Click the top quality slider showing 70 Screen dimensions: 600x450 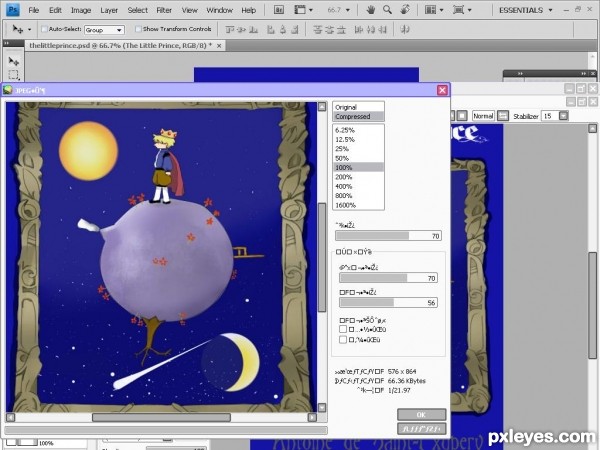pyautogui.click(x=388, y=236)
